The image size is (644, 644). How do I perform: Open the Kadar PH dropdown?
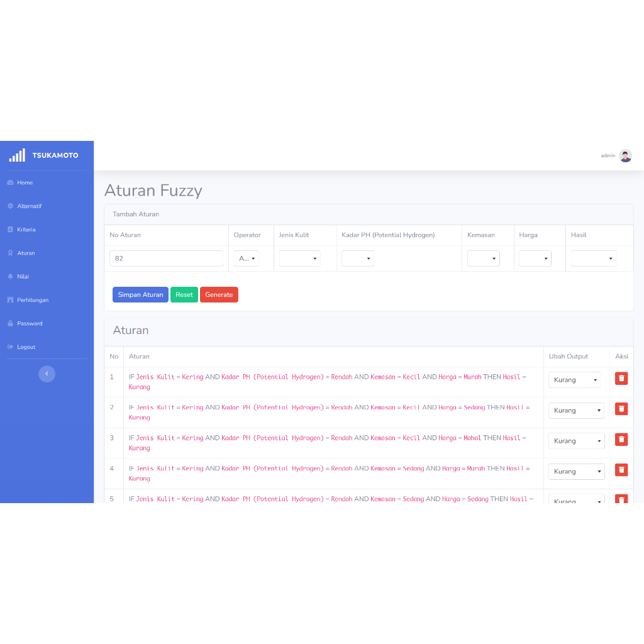pos(358,258)
